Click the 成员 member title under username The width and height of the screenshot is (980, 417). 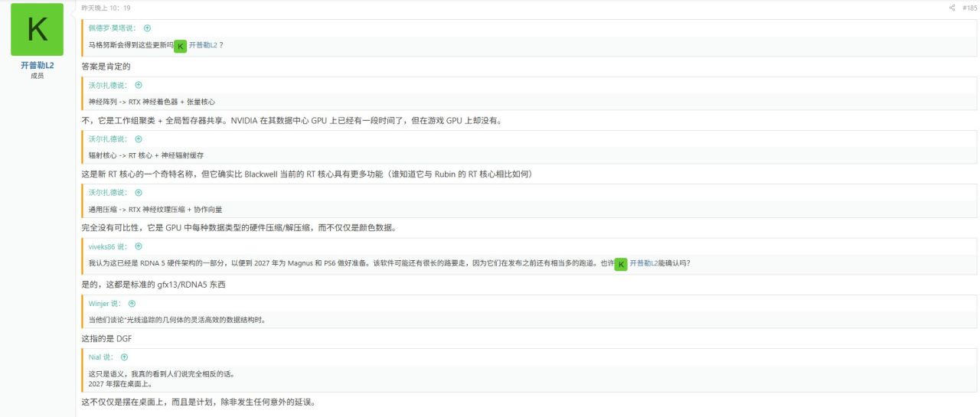click(37, 77)
